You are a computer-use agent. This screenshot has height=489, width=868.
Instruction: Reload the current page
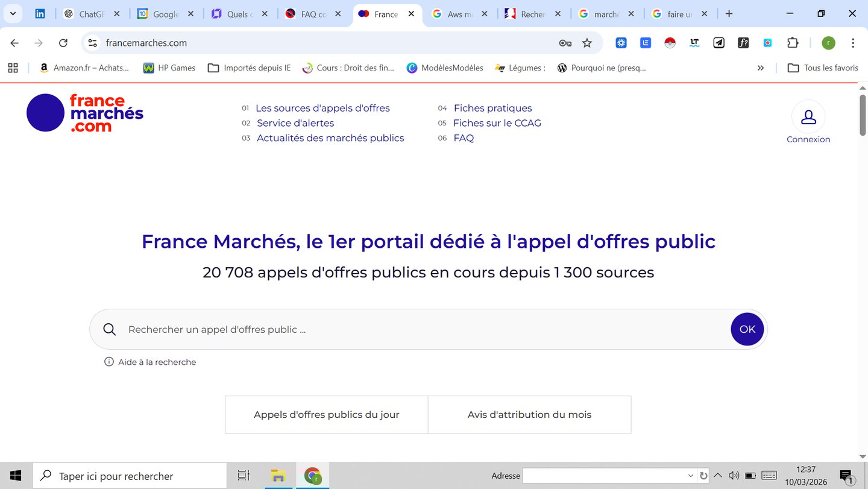tap(63, 43)
